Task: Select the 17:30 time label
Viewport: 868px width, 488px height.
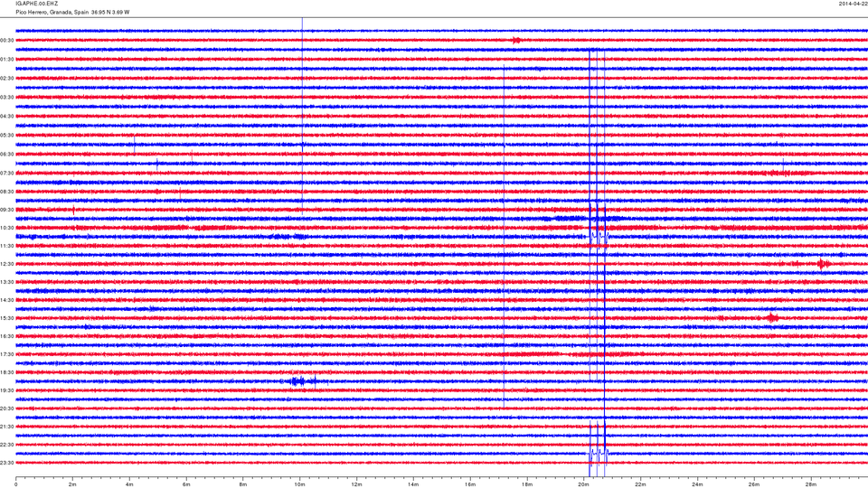Action: pos(7,354)
